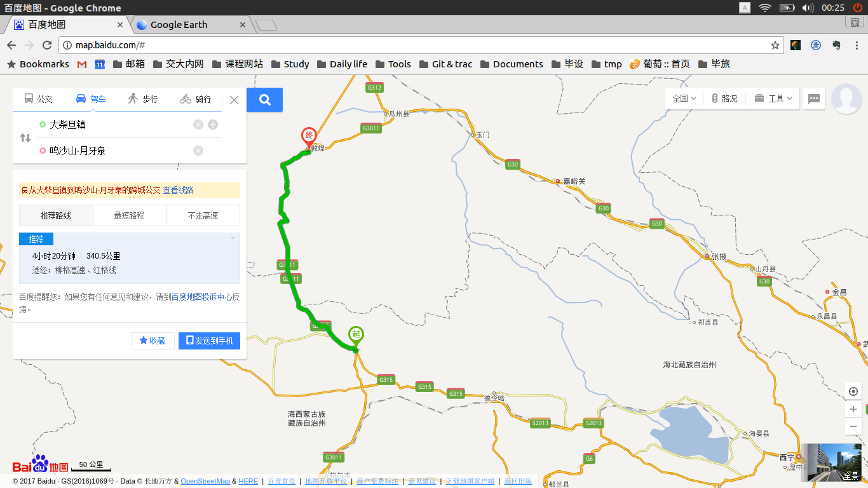Screen dimensions: 868x488
Task: Swap start and destination with arrows icon
Action: [x=25, y=138]
